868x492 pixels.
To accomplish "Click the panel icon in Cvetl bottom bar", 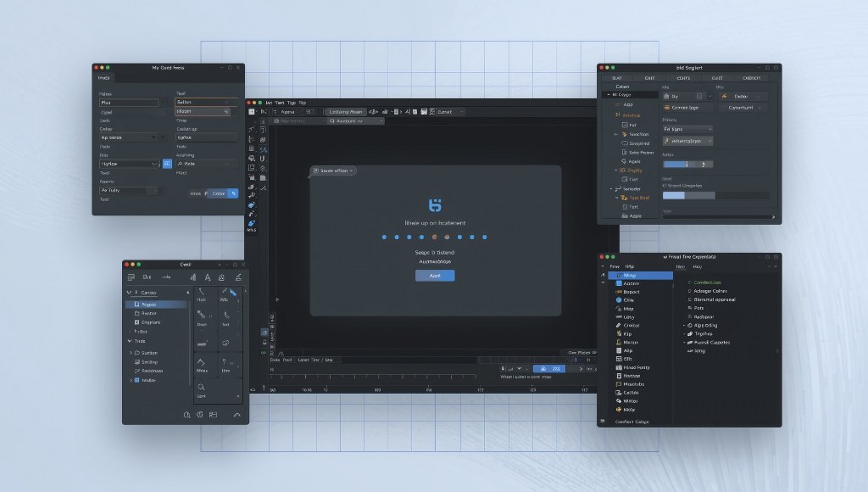I will point(213,415).
